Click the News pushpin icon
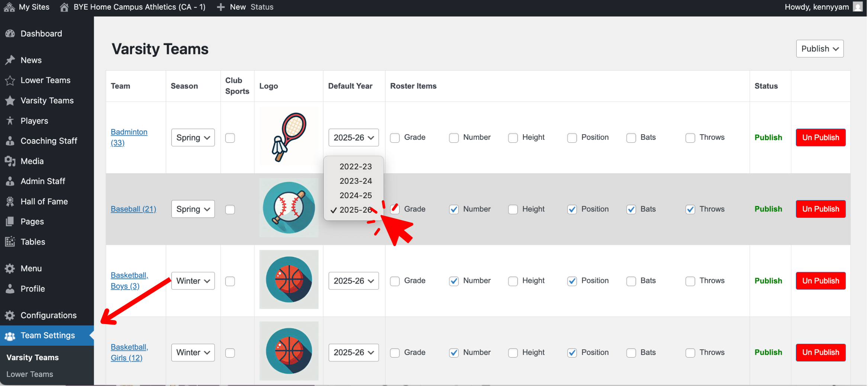This screenshot has width=868, height=387. [10, 60]
